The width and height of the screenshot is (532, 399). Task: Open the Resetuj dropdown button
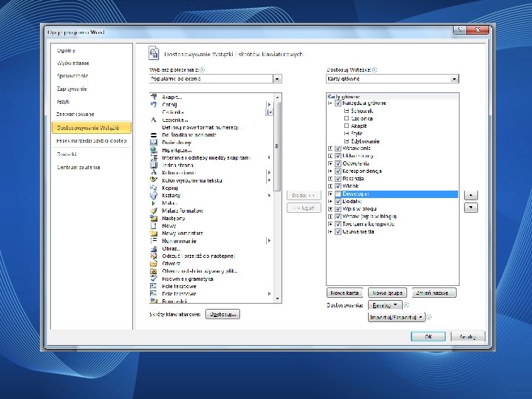pos(385,305)
